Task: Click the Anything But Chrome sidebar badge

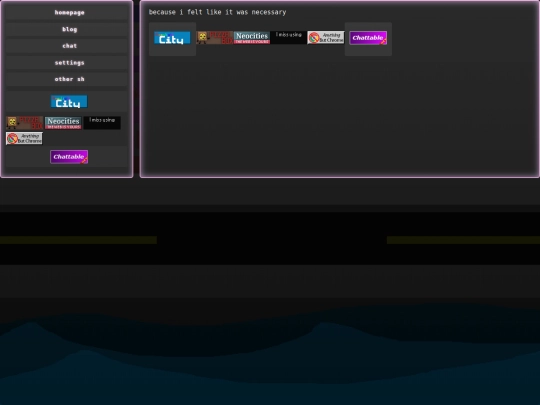Action: point(24,138)
